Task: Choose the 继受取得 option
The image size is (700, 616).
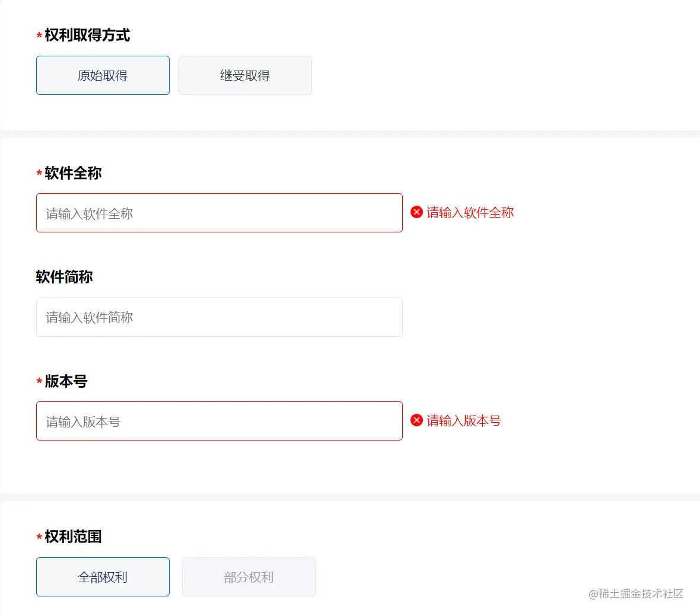Action: tap(245, 75)
